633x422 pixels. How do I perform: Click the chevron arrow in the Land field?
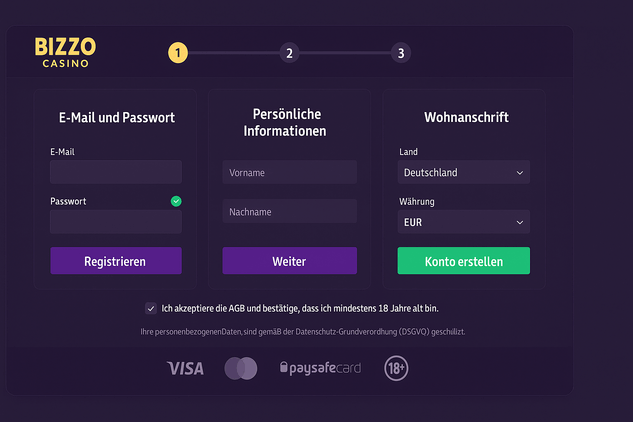[520, 173]
